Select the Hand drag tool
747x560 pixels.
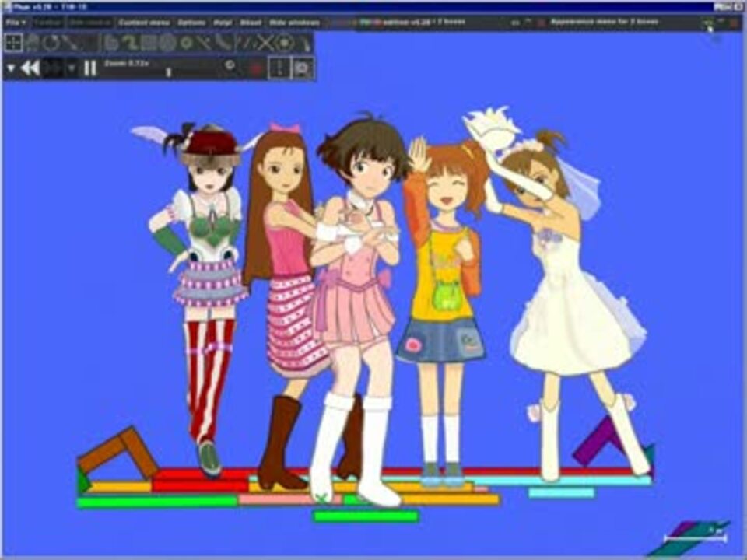click(x=33, y=43)
